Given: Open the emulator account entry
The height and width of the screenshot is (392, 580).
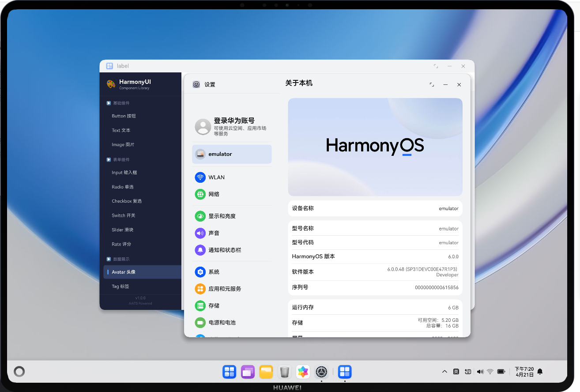Looking at the screenshot, I should pyautogui.click(x=232, y=154).
